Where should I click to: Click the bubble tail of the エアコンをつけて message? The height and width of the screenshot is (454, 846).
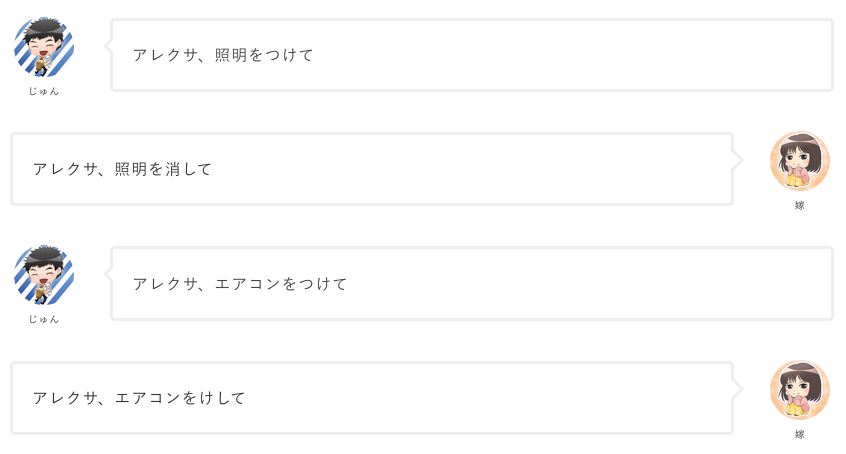107,274
